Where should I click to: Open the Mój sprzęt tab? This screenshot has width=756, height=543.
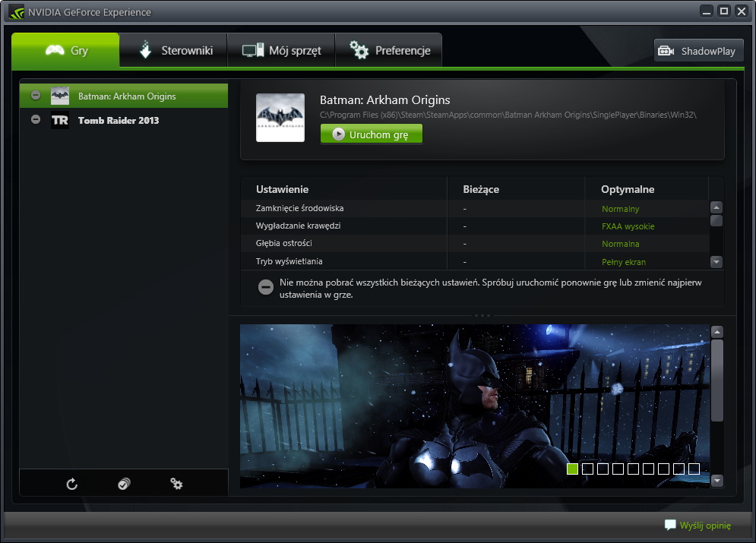[x=280, y=51]
